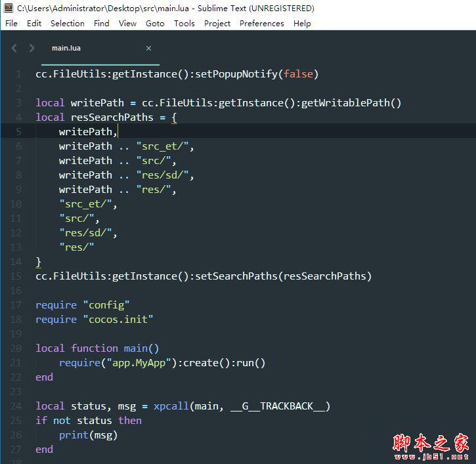
Task: Click line number 5 in the gutter
Action: click(18, 132)
